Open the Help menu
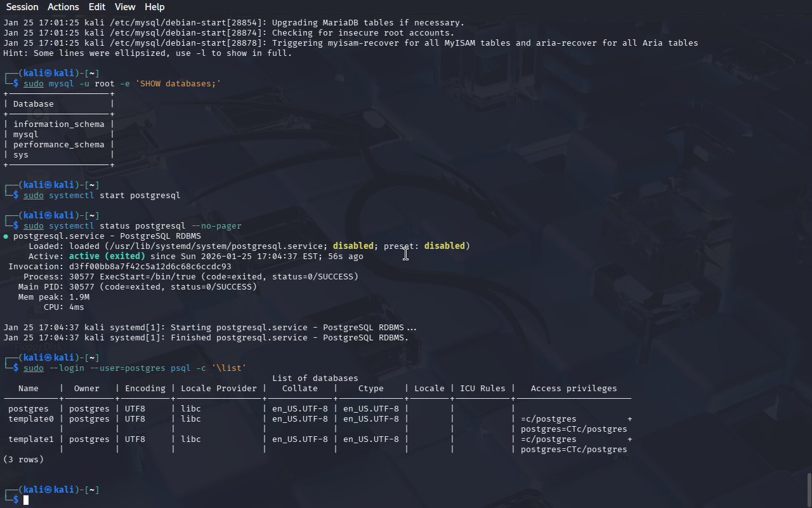 coord(154,7)
